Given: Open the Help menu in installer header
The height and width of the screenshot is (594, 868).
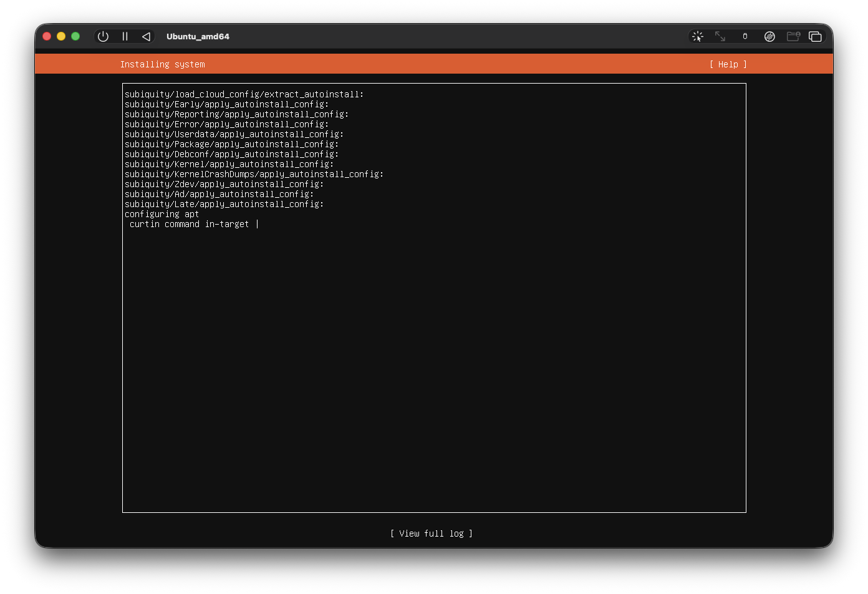Looking at the screenshot, I should (x=728, y=64).
